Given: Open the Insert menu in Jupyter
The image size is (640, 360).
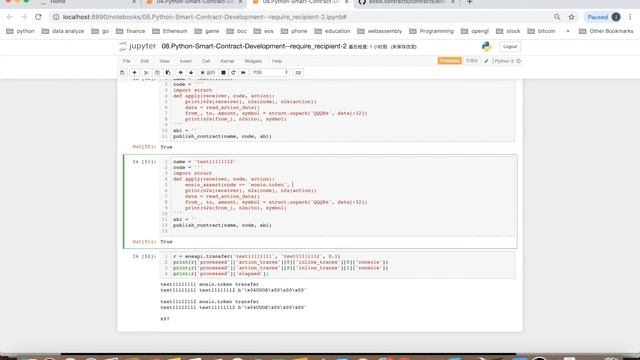Looking at the screenshot, I should pos(186,61).
